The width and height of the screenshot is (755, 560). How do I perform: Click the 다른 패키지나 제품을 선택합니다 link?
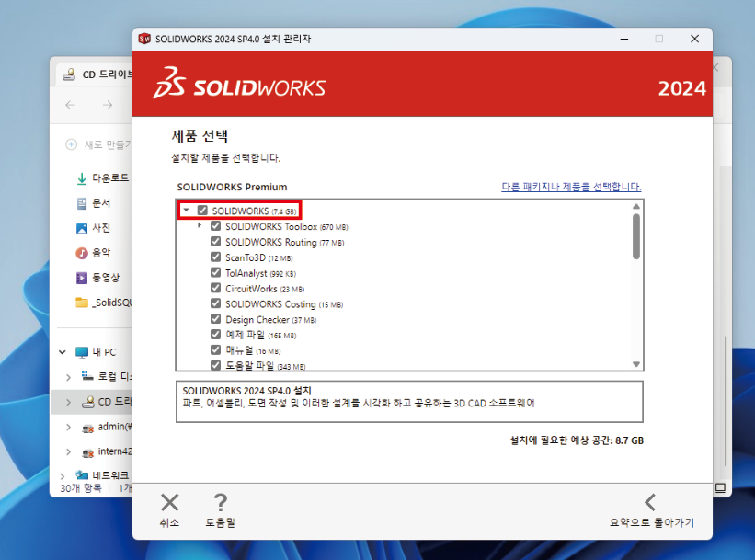[x=571, y=187]
